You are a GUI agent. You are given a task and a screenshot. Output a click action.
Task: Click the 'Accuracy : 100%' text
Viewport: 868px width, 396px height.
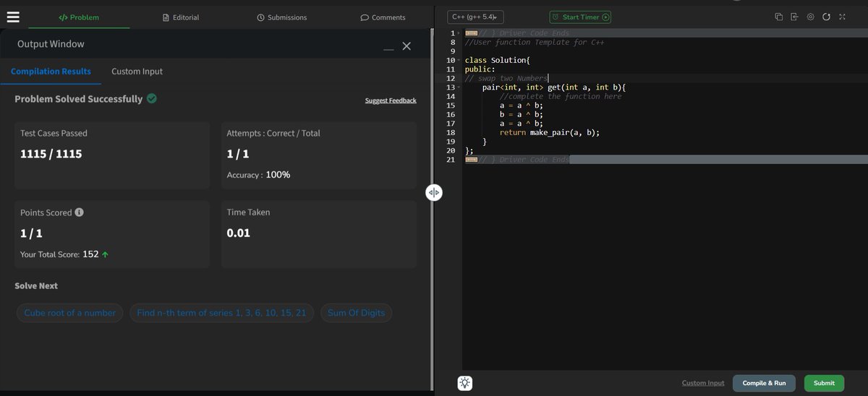click(258, 175)
